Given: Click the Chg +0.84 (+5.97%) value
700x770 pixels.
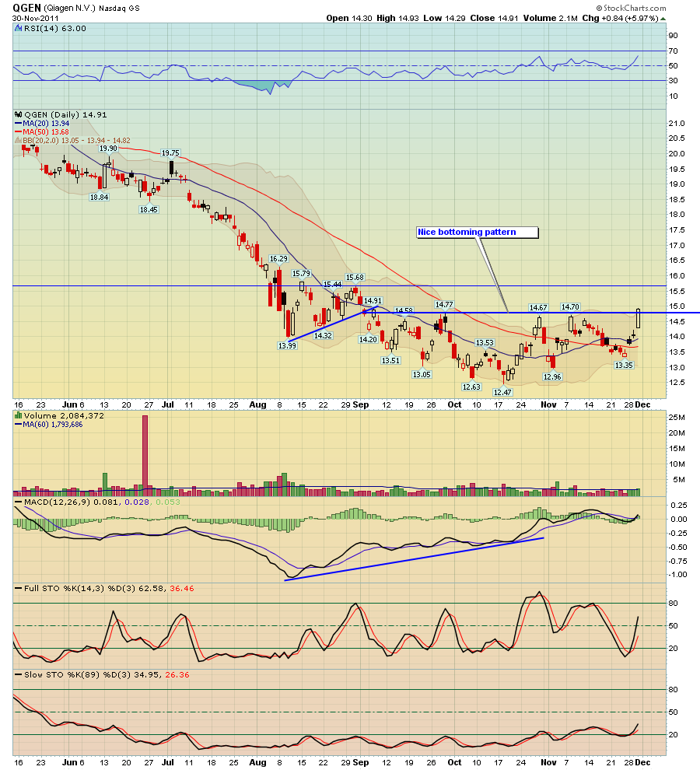Looking at the screenshot, I should [620, 18].
